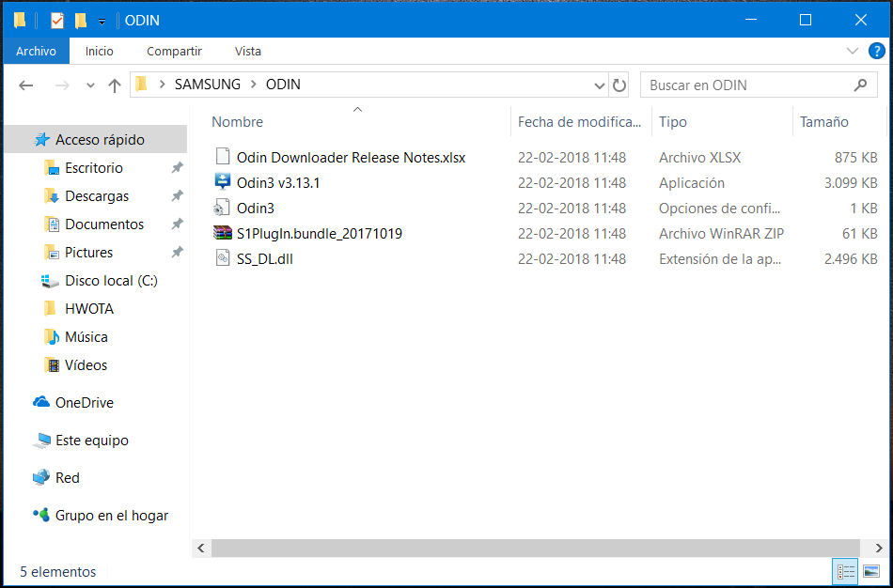This screenshot has width=893, height=588.
Task: Open OneDrive in navigation pane
Action: (84, 403)
